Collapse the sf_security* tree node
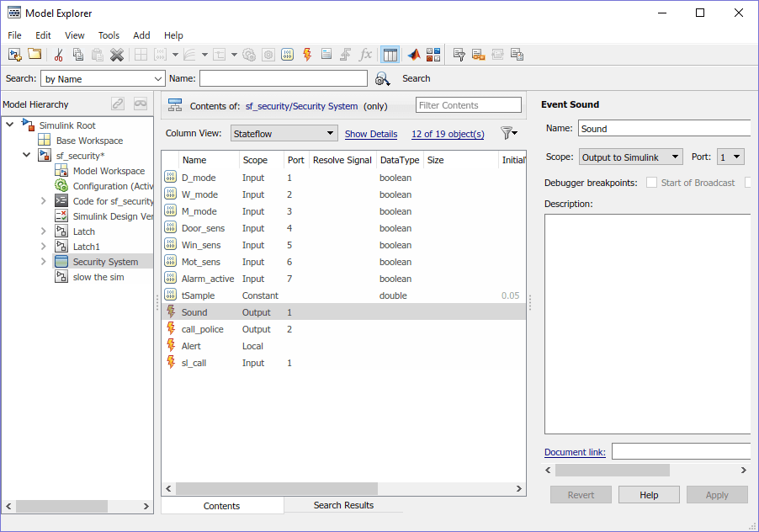This screenshot has height=532, width=759. tap(27, 156)
